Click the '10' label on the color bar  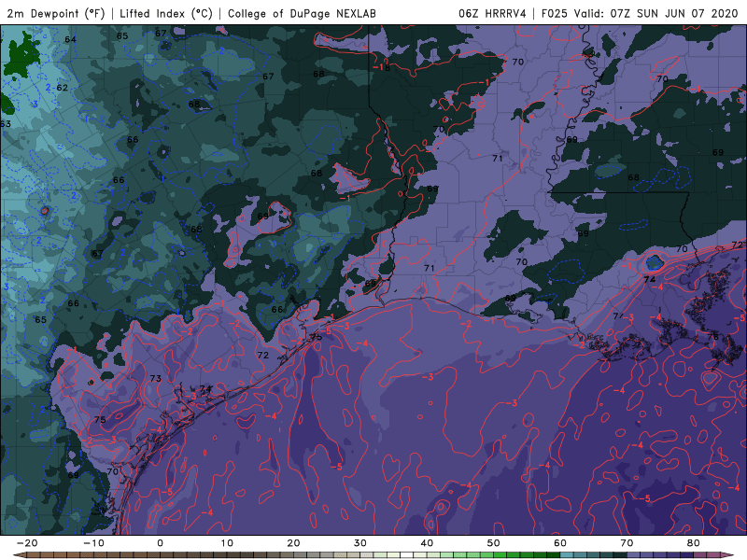click(227, 543)
